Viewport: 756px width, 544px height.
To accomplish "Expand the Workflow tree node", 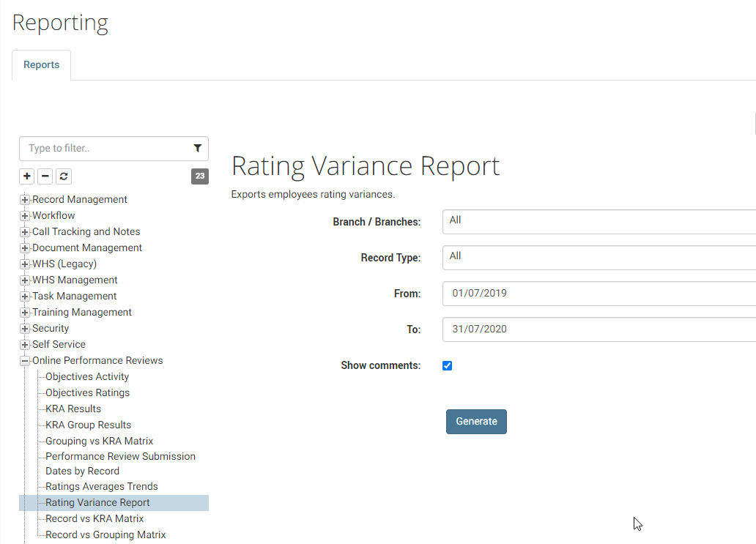I will [25, 215].
